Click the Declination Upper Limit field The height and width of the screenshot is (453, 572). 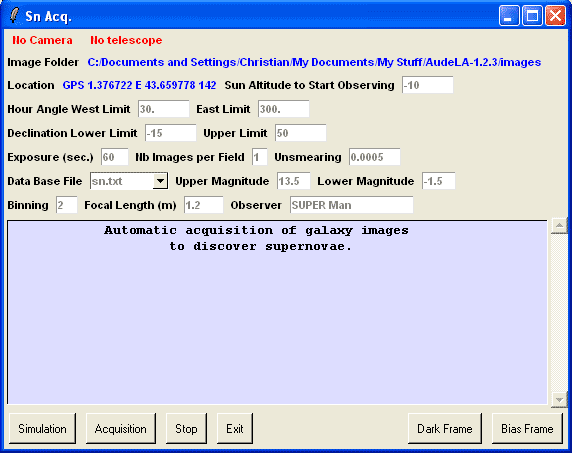coord(301,133)
